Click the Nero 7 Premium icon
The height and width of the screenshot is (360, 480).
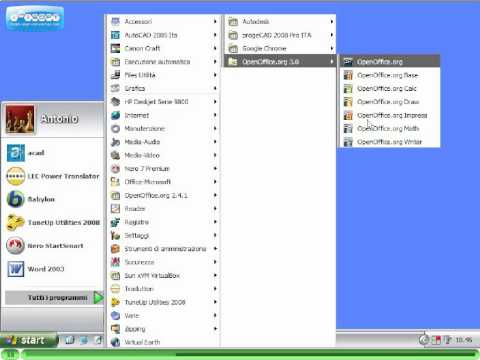115,168
